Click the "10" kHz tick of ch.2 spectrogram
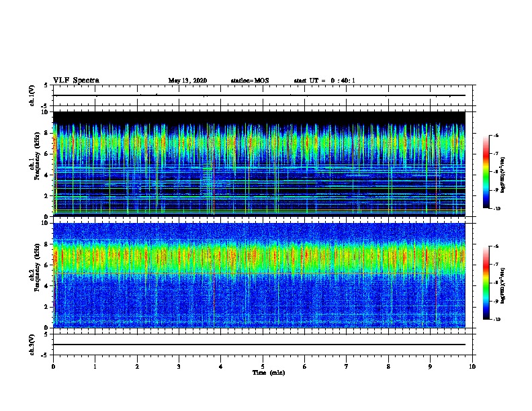This screenshot has height=411, width=532. tap(45, 223)
